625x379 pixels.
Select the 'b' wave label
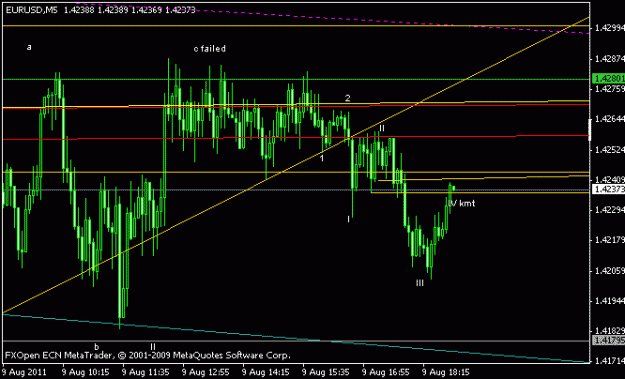[x=96, y=346]
